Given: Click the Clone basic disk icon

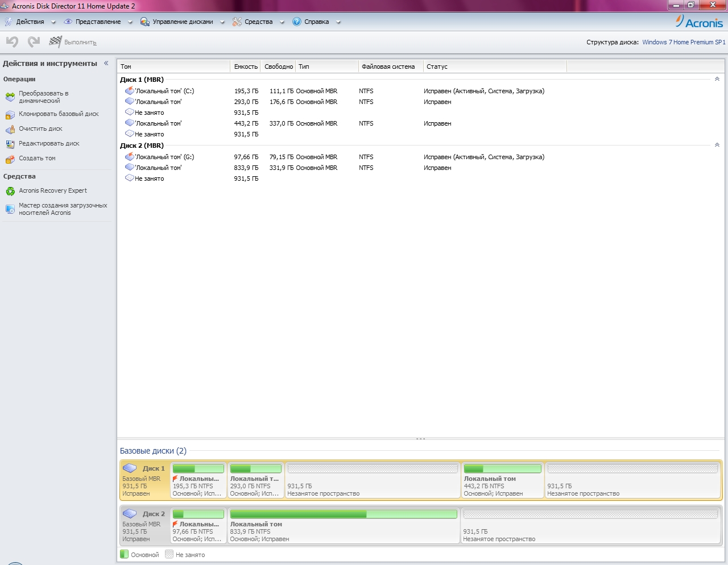Looking at the screenshot, I should 10,114.
